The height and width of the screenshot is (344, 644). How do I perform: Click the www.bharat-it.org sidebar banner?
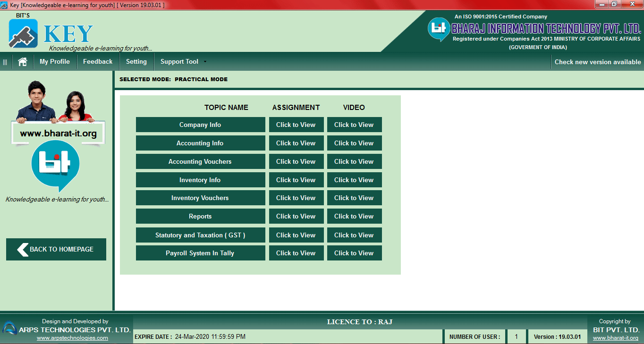tap(58, 134)
